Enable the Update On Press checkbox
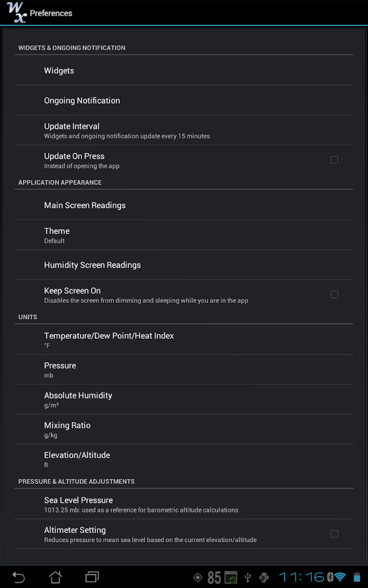 [334, 160]
